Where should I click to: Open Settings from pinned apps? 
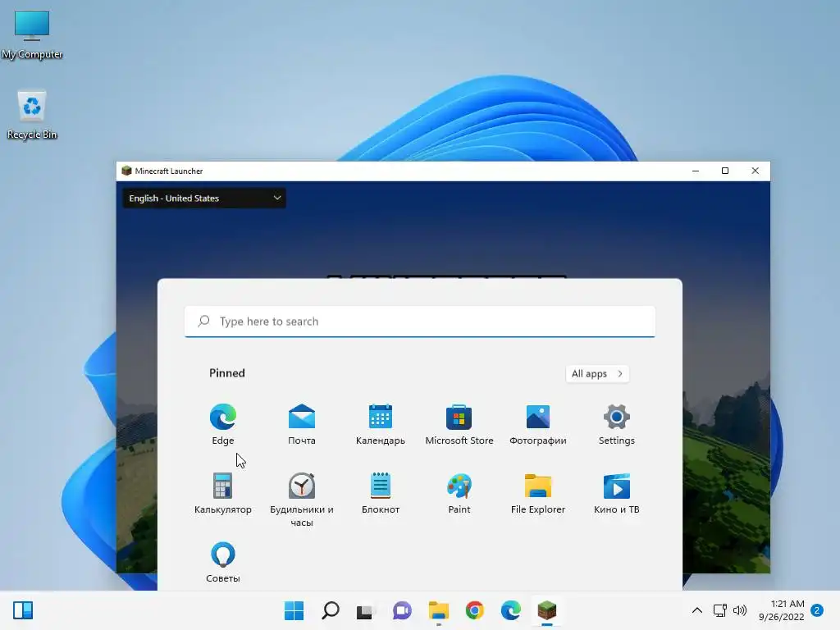tap(617, 424)
